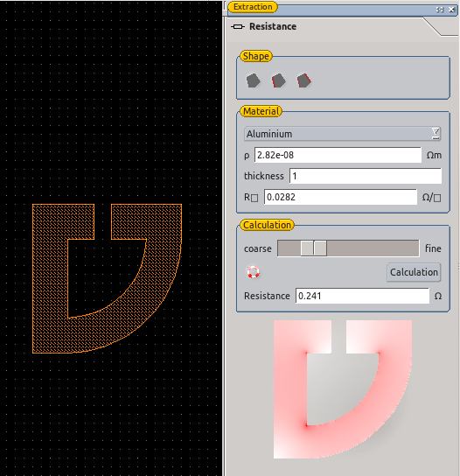Run the Calculation button
Screen dimensions: 460x476
tap(414, 272)
